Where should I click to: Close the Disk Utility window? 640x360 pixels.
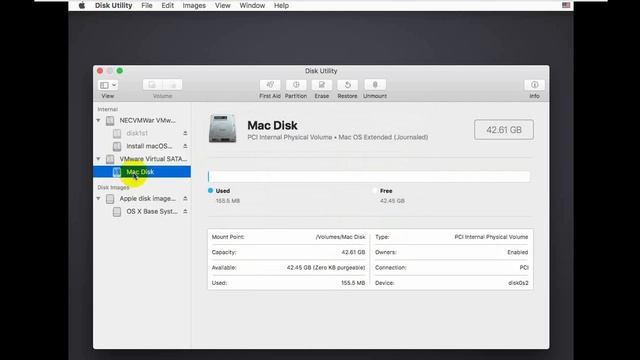(100, 71)
